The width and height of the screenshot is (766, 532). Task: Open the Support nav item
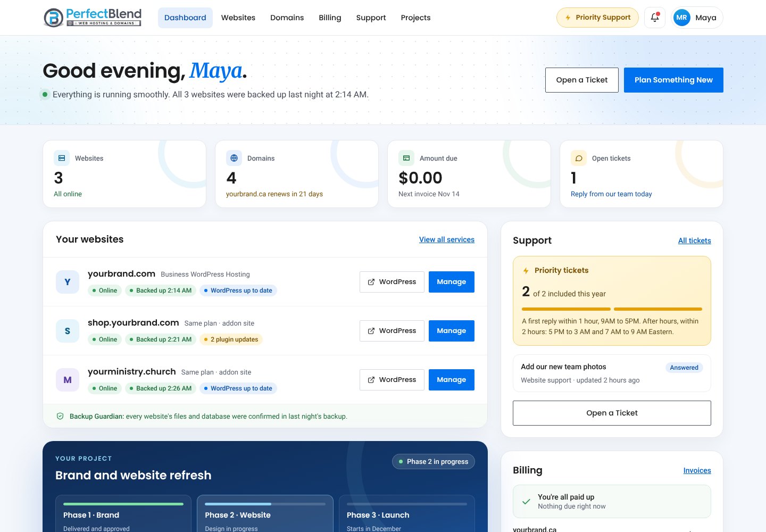tap(371, 18)
